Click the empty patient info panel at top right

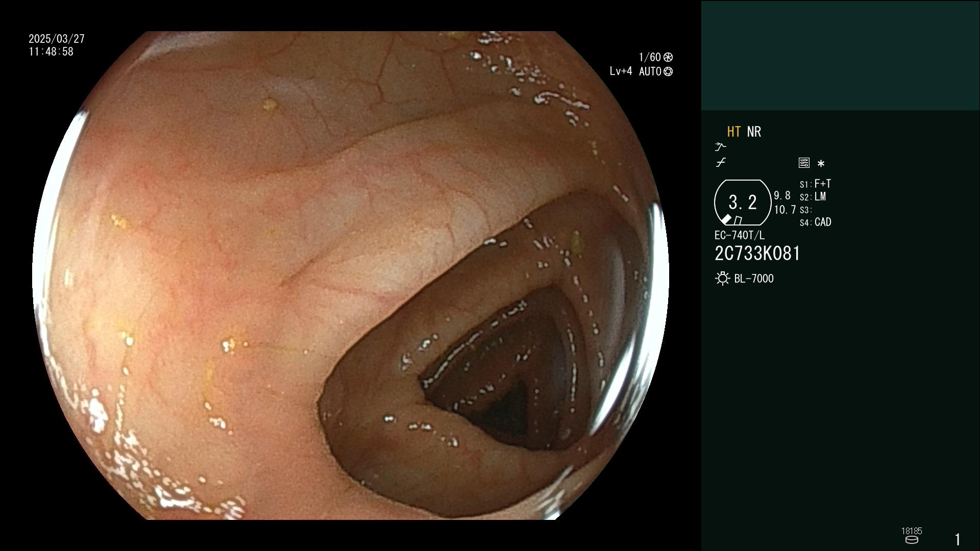(840, 55)
